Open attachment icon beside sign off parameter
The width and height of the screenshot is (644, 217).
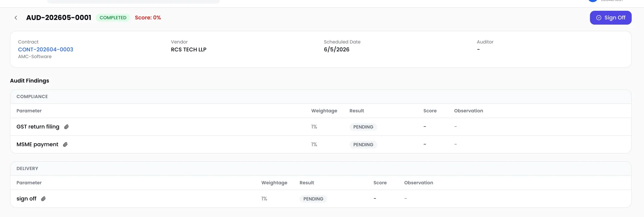coord(43,199)
